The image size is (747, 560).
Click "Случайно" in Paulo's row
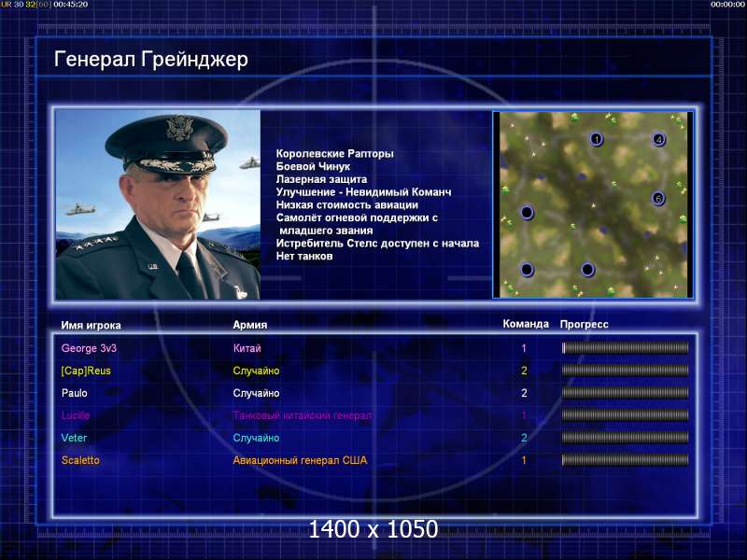pos(256,393)
